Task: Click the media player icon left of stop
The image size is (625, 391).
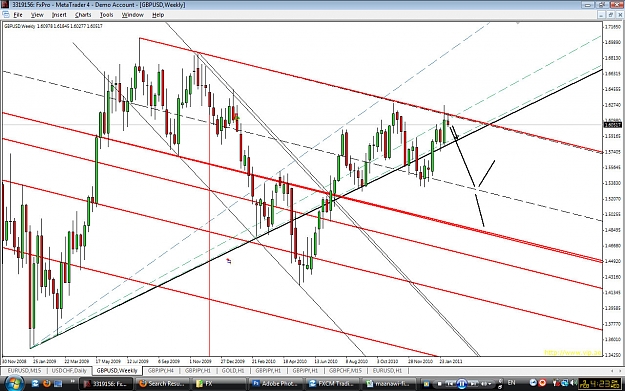Action: [426, 384]
